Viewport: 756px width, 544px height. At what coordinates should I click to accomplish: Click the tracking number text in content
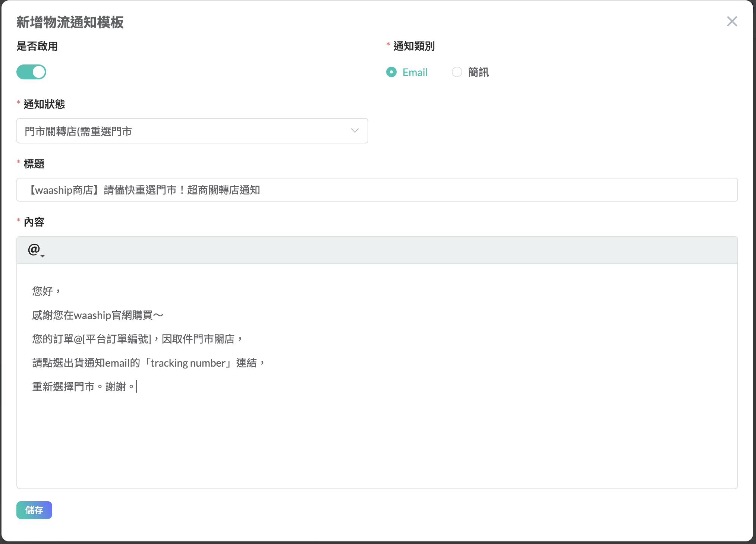pyautogui.click(x=188, y=363)
